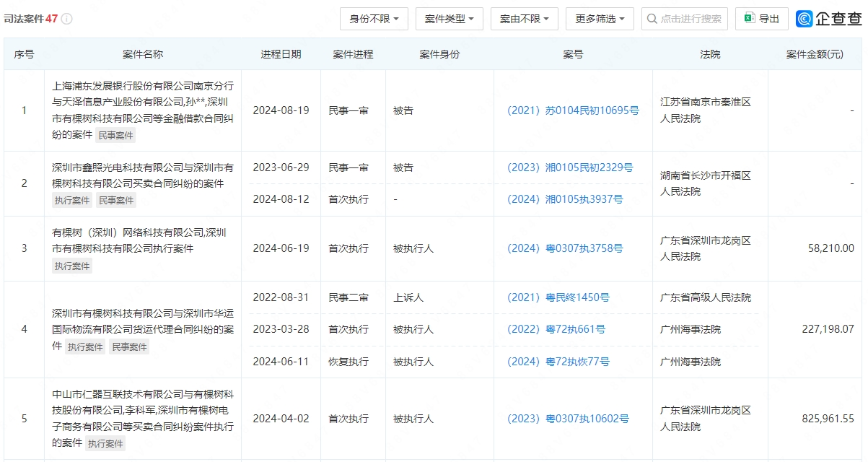Open case number (2023)粤0307执10602号
Viewport: 868px width, 462px height.
[x=568, y=419]
